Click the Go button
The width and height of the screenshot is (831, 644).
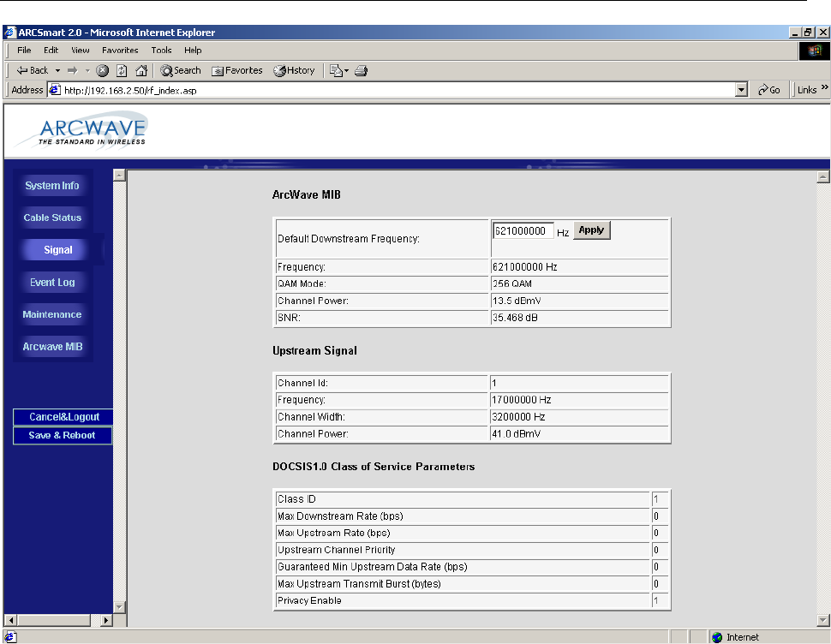click(769, 90)
